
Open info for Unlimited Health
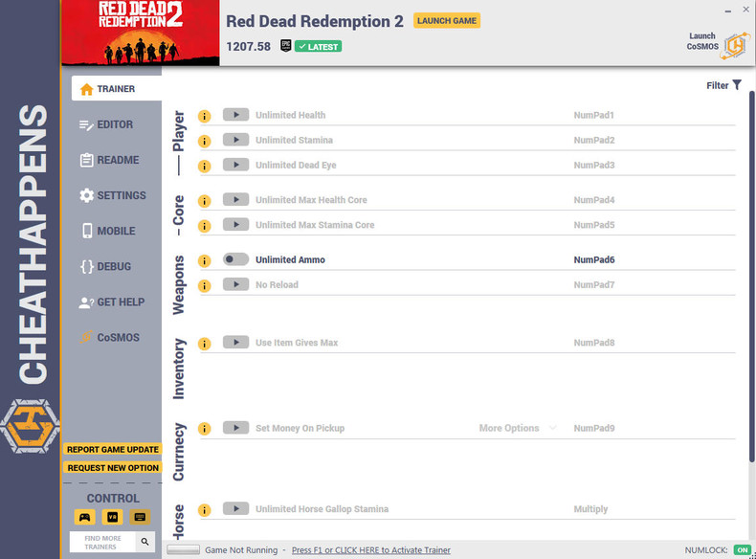point(205,116)
